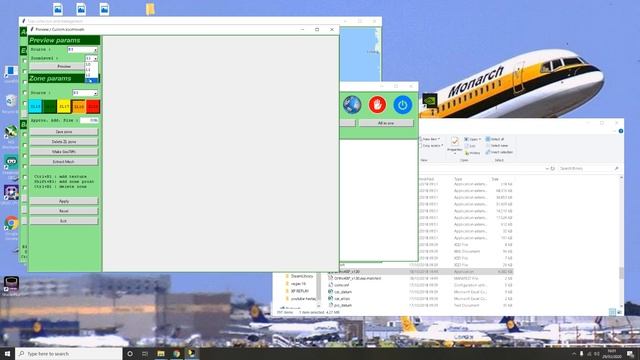This screenshot has height=360, width=640.
Task: Click the Type column header in Explorer
Action: (x=458, y=179)
